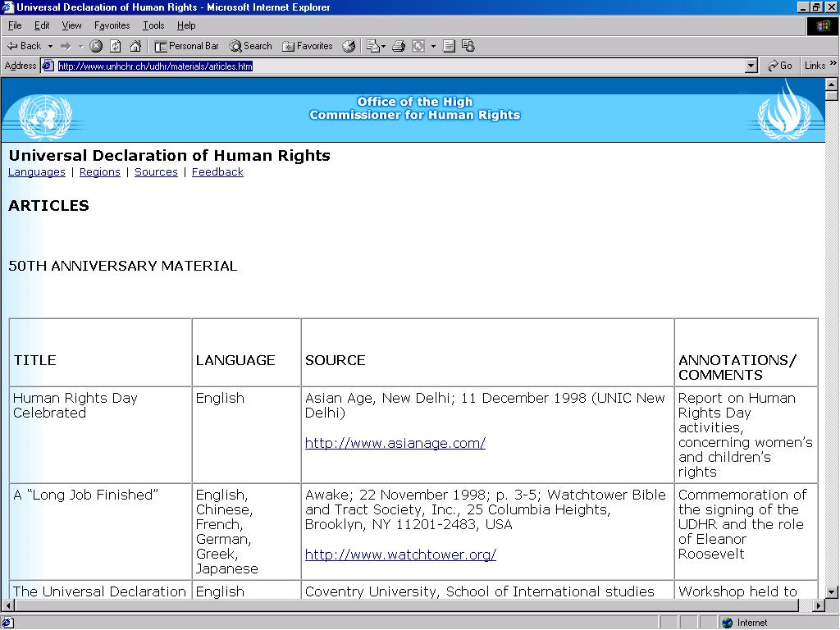Open the File menu
Viewport: 840px width, 630px height.
(x=15, y=25)
